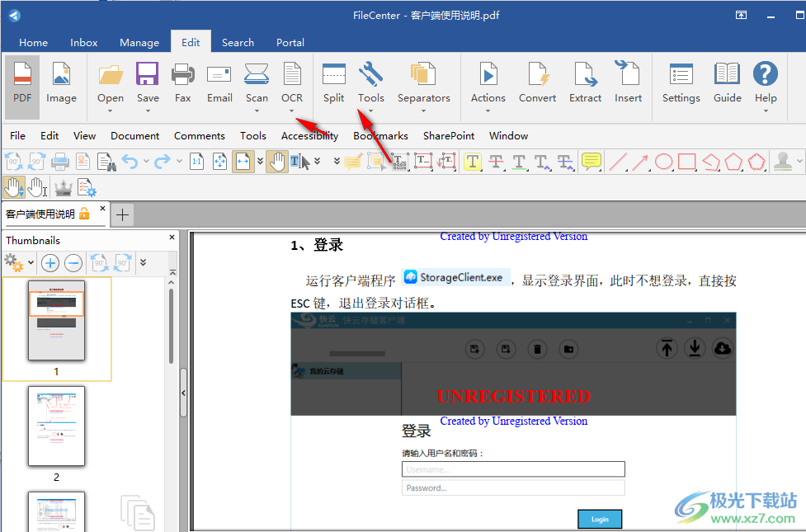Switch to the Home ribbon tab
The image size is (806, 532).
click(34, 43)
